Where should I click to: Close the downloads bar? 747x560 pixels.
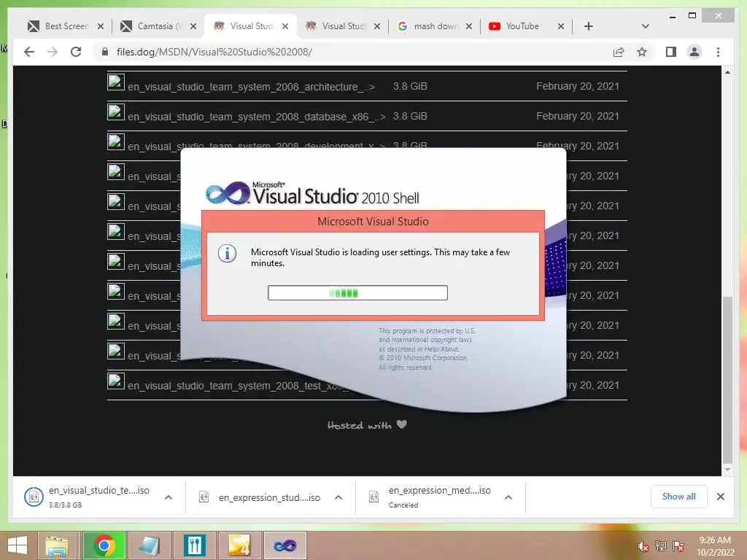[x=720, y=497]
